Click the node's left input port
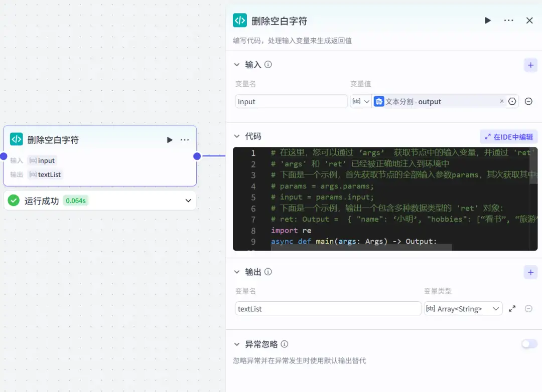Image resolution: width=542 pixels, height=392 pixels. 4,156
